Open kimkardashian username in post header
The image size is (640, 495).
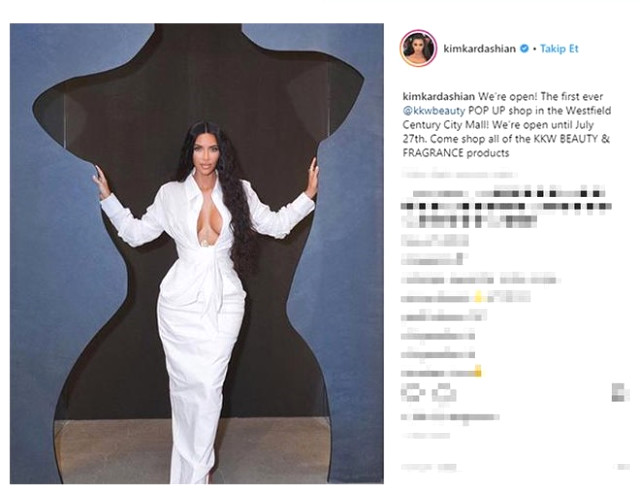coord(480,49)
